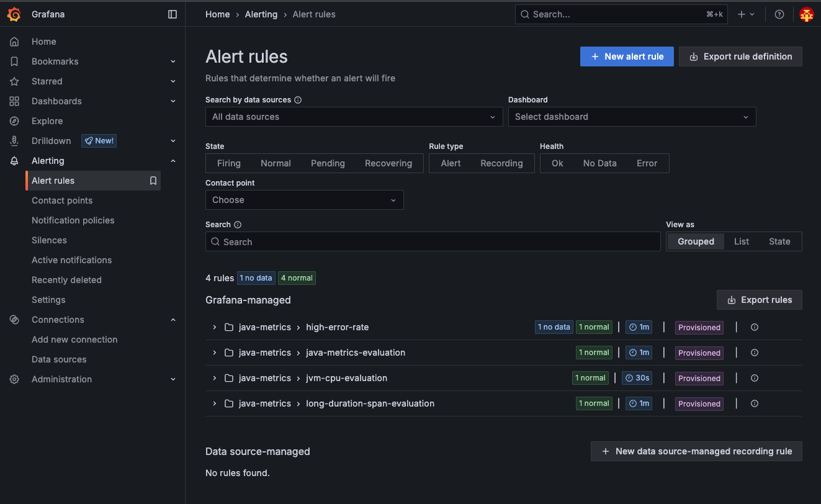The width and height of the screenshot is (821, 504).
Task: Focus the alert rules Search input field
Action: (x=433, y=241)
